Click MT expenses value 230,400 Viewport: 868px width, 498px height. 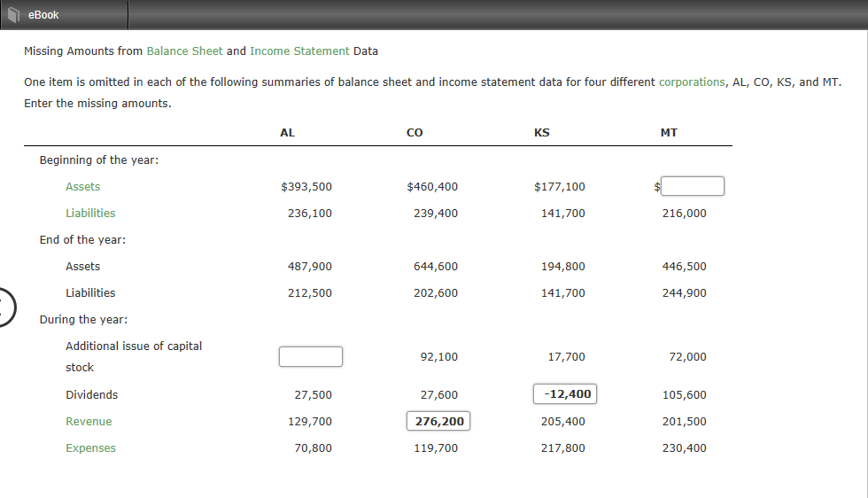(x=684, y=448)
